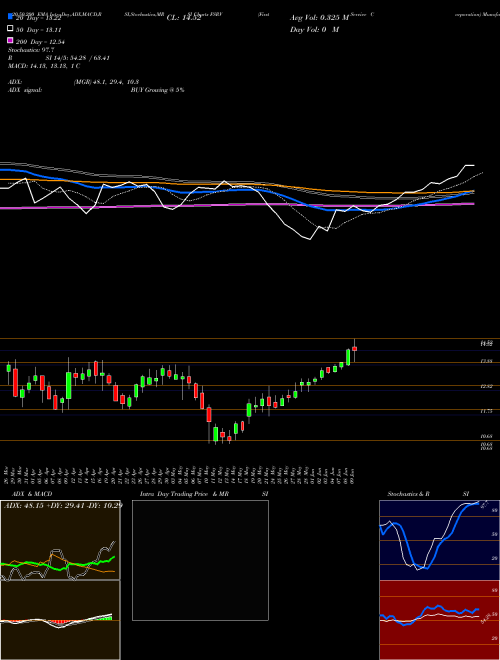Image resolution: width=500 pixels, height=660 pixels.
Task: Select the 'CL: 14.52' closing price text
Action: tap(184, 18)
